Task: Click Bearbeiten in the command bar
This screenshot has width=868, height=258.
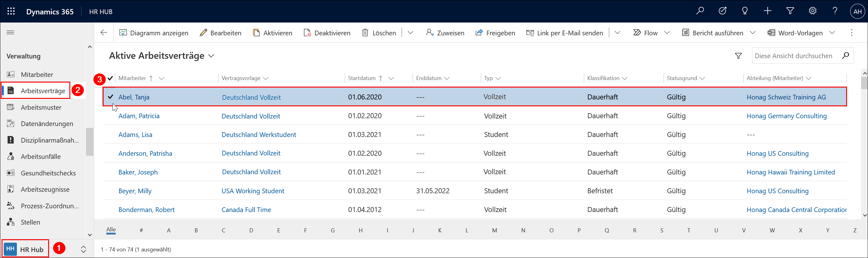Action: (x=220, y=33)
